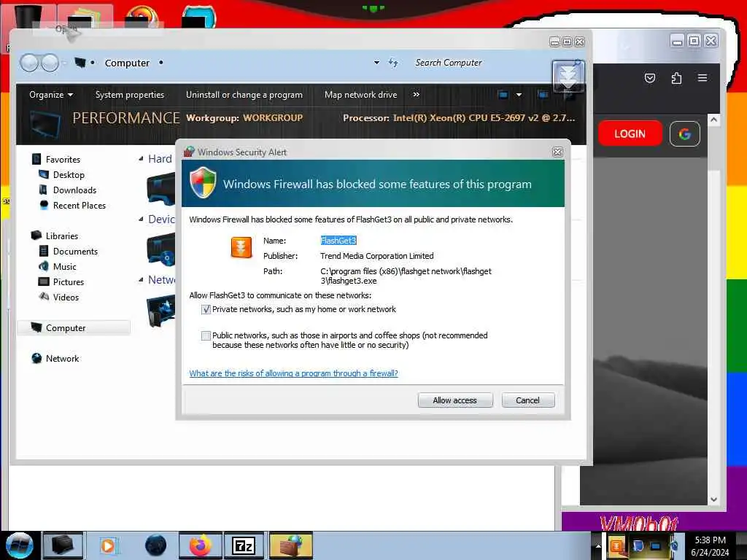Viewport: 747px width, 560px height.
Task: Select Downloads in Favorites
Action: 75,190
